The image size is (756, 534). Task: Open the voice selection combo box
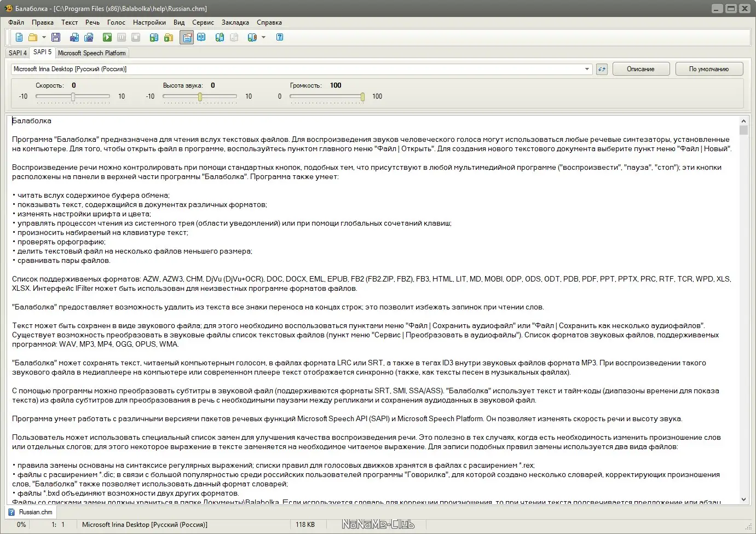(302, 69)
